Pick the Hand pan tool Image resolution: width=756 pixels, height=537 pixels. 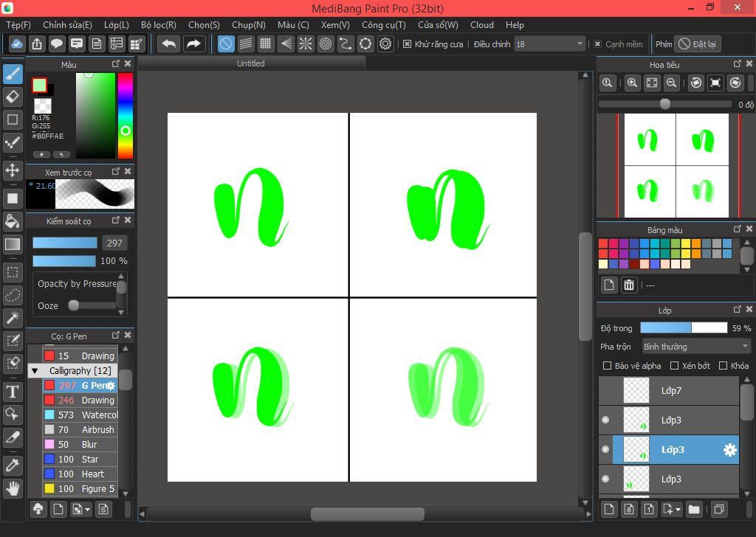pyautogui.click(x=13, y=488)
